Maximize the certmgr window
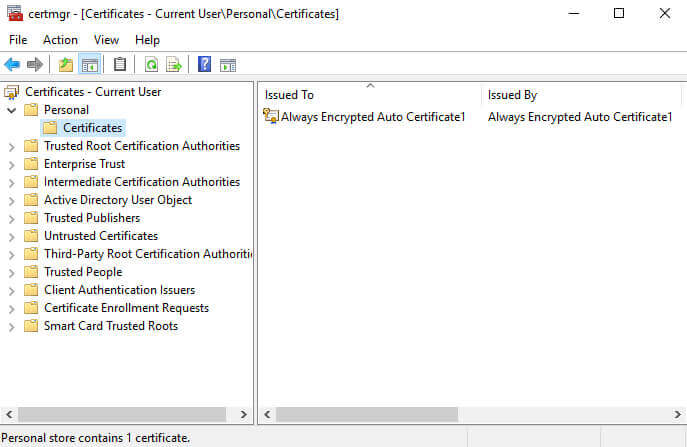The image size is (687, 447). [619, 14]
